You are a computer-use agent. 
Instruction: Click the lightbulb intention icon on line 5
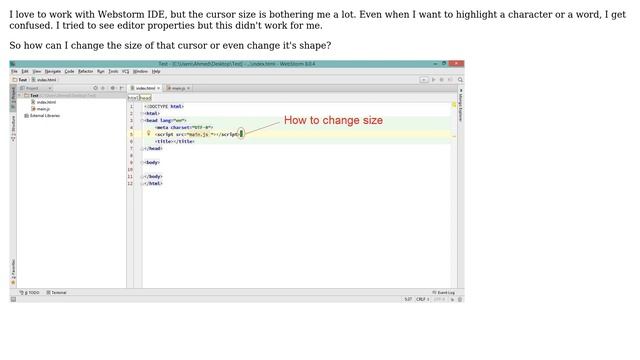point(149,133)
